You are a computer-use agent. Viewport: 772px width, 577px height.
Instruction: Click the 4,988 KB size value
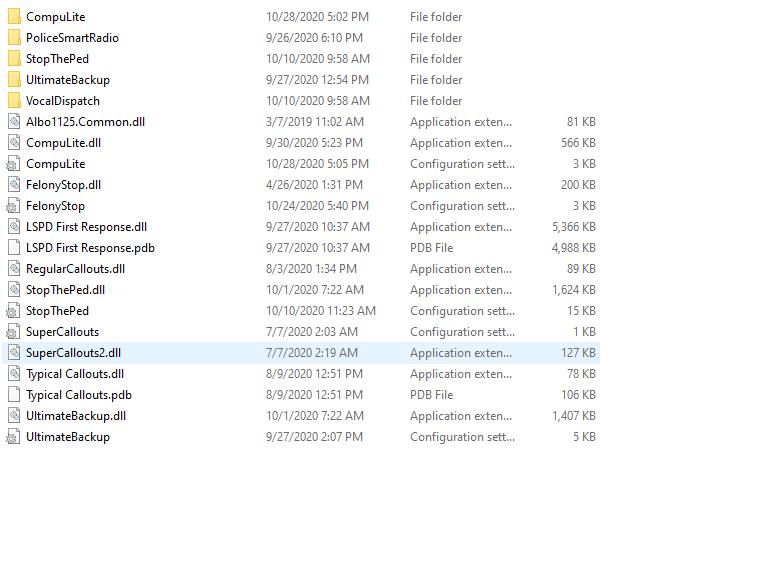coord(574,248)
